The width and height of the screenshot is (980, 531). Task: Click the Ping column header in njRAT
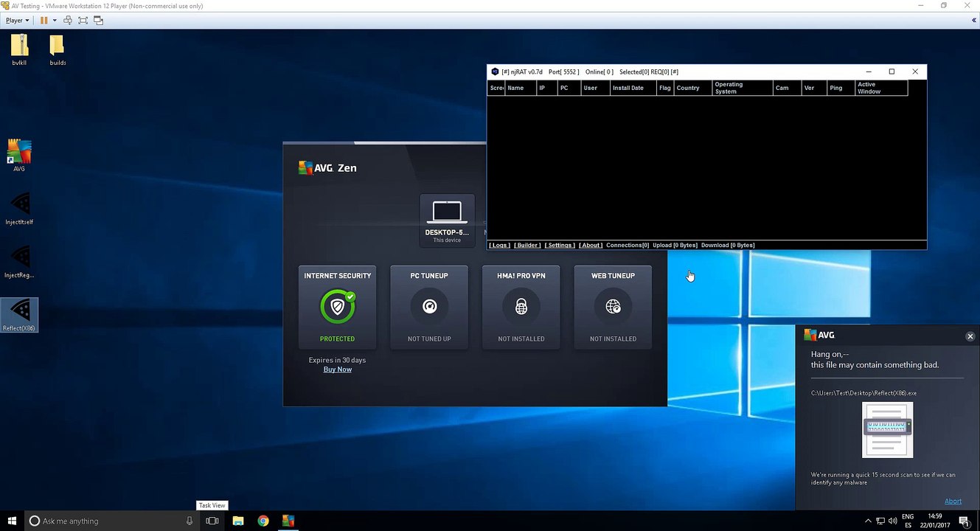[x=841, y=88]
